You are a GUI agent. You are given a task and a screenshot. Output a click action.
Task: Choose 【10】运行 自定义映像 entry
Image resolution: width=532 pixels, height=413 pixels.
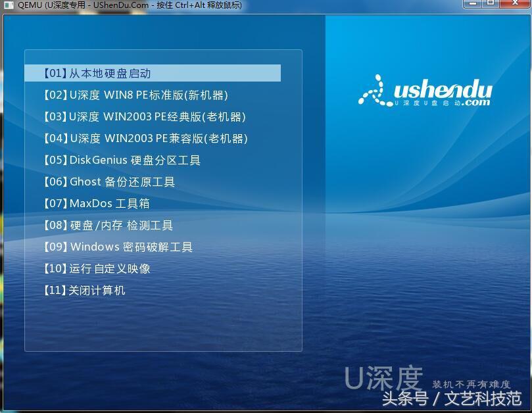(x=99, y=268)
